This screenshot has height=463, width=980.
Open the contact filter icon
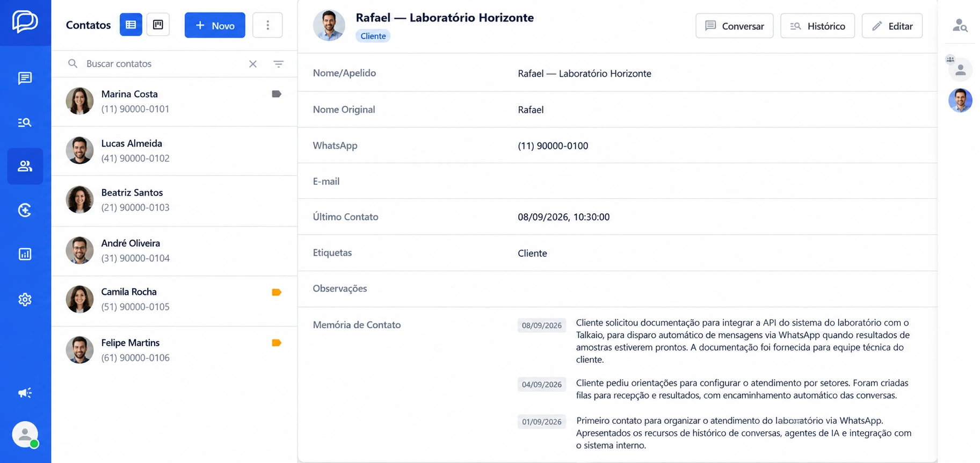pyautogui.click(x=278, y=64)
